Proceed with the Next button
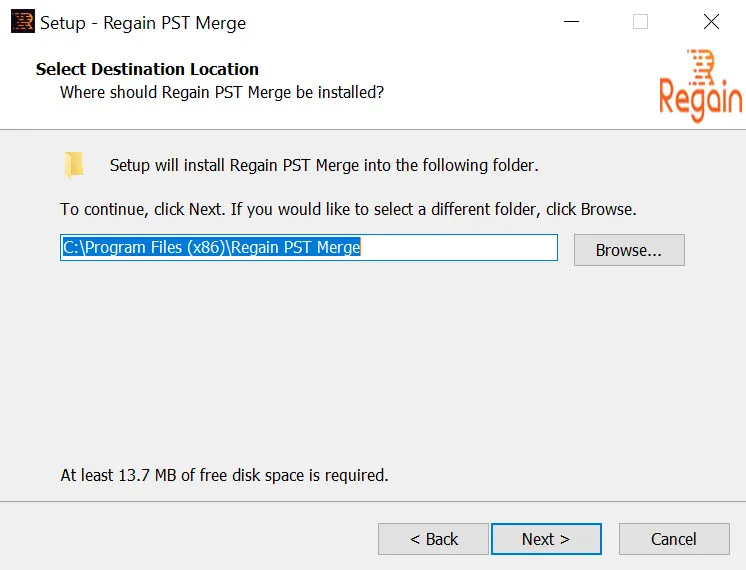The height and width of the screenshot is (570, 746). pos(546,539)
